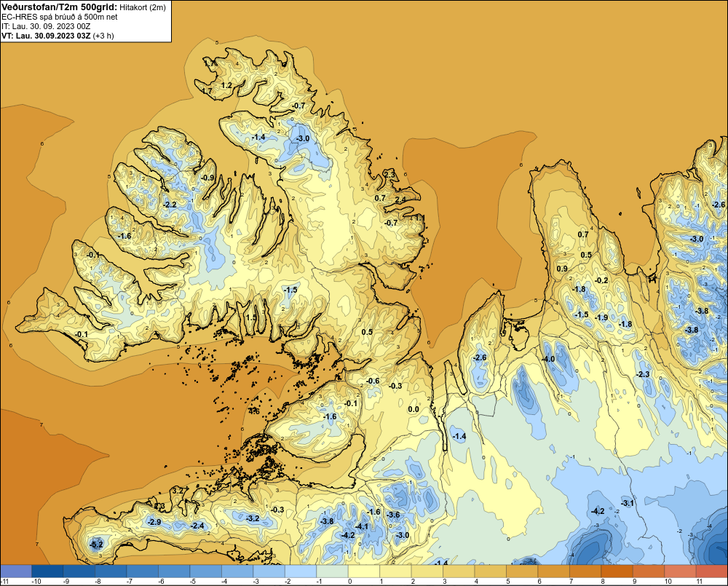This screenshot has width=728, height=586.
Task: Click the legend swatch between 3 and 4
Action: coord(459,571)
